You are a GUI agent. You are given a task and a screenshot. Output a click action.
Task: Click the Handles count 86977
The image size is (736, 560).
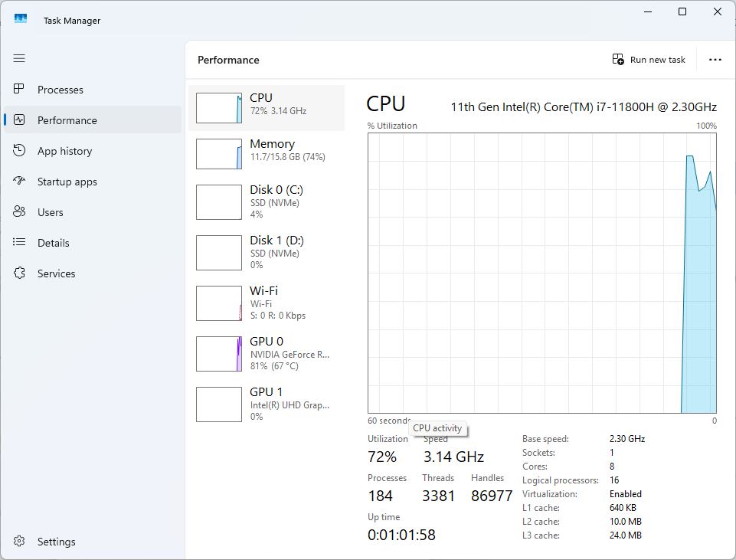492,496
